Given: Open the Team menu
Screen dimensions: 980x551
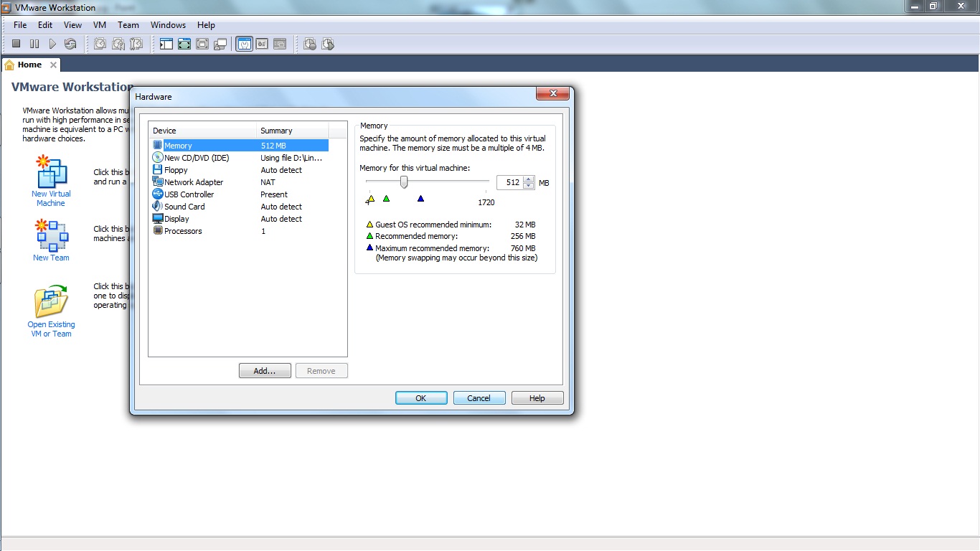Looking at the screenshot, I should click(x=128, y=24).
